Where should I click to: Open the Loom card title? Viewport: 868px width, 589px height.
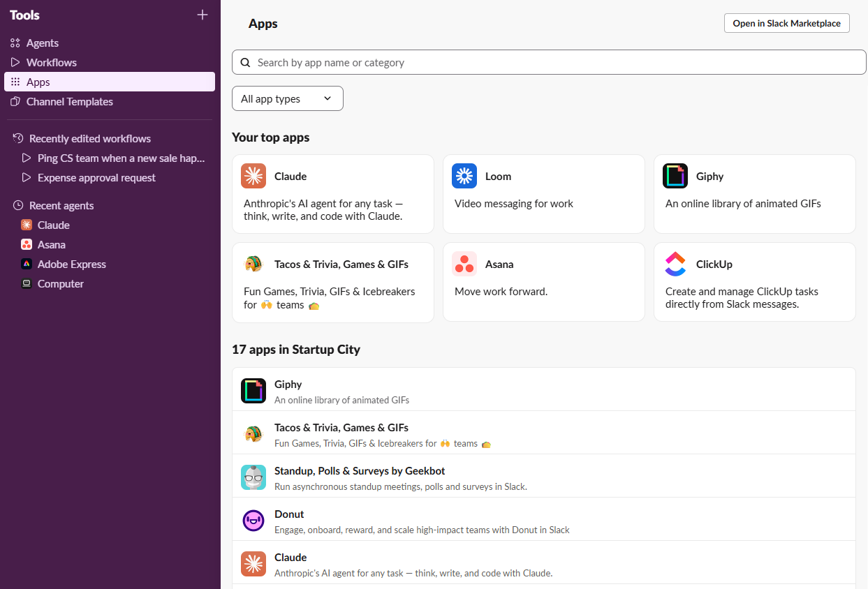coord(499,177)
